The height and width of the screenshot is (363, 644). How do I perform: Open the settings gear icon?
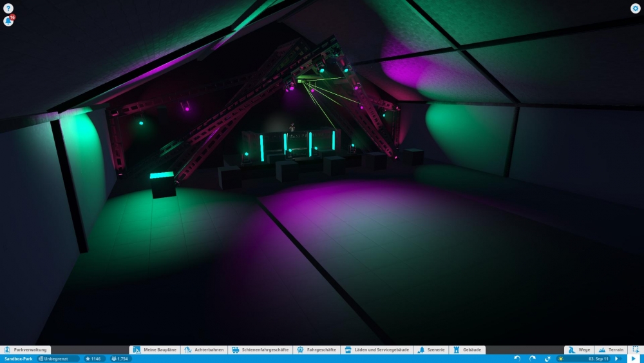(x=635, y=8)
